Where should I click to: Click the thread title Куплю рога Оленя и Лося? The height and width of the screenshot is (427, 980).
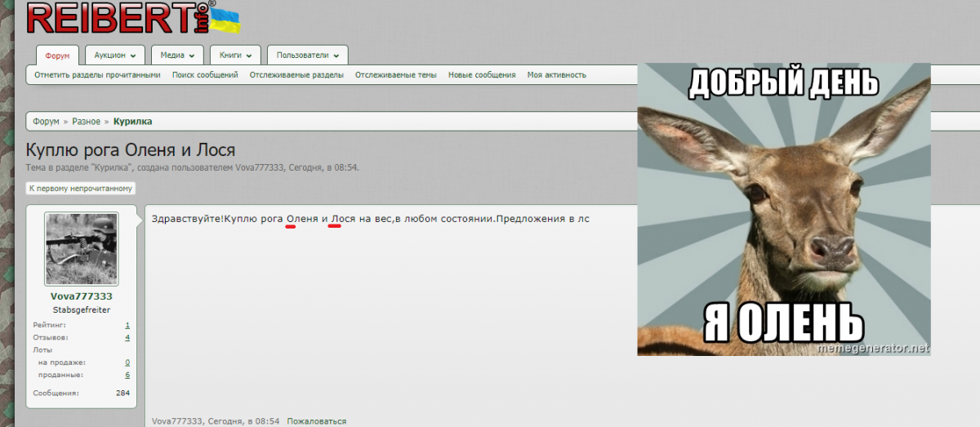(131, 150)
